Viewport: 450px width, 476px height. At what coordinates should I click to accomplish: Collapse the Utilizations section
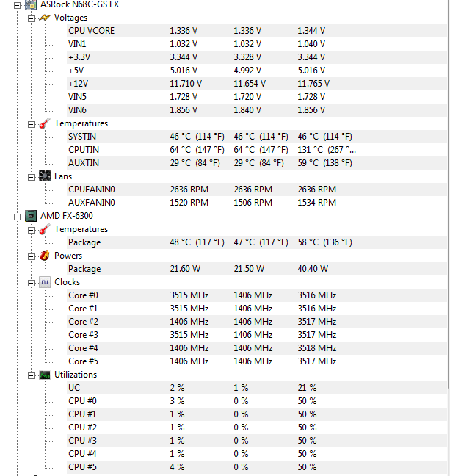(x=32, y=375)
